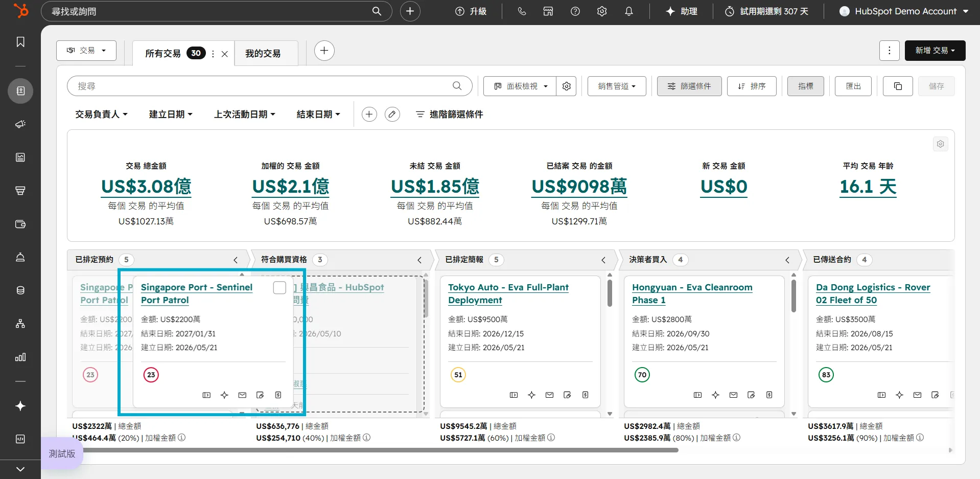Click the 已排定簡報 column vertical scrollbar

point(610,293)
